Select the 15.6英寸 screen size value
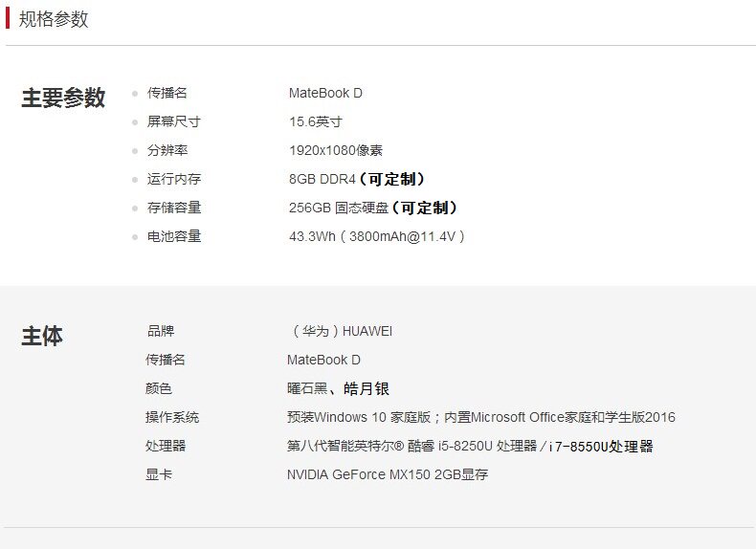756x549 pixels. [x=316, y=121]
